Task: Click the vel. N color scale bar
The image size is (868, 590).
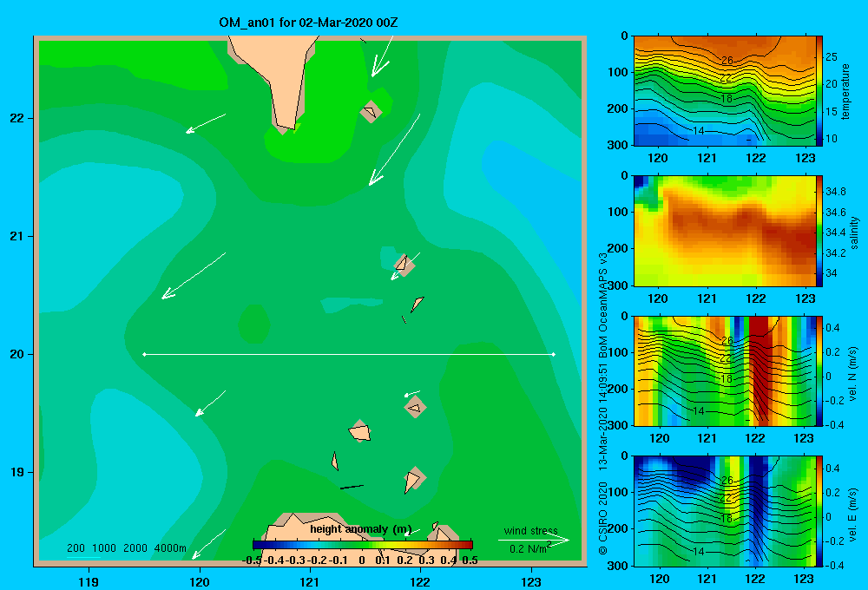Action: pos(819,370)
